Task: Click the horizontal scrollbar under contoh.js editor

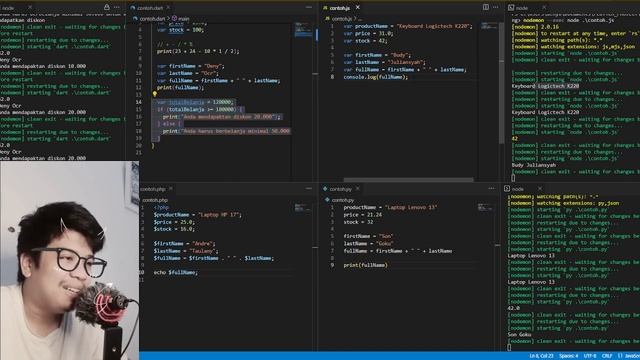Action: [x=408, y=180]
